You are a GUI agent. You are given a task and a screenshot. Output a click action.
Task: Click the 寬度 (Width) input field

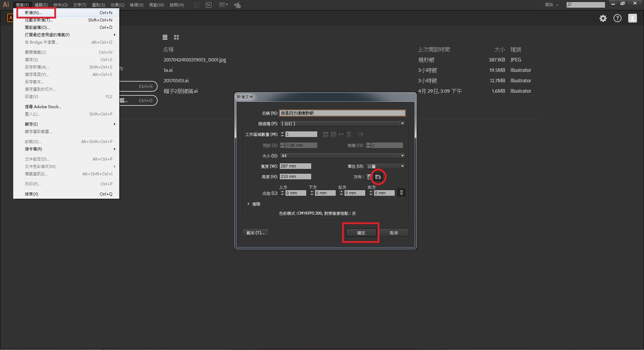click(x=295, y=166)
